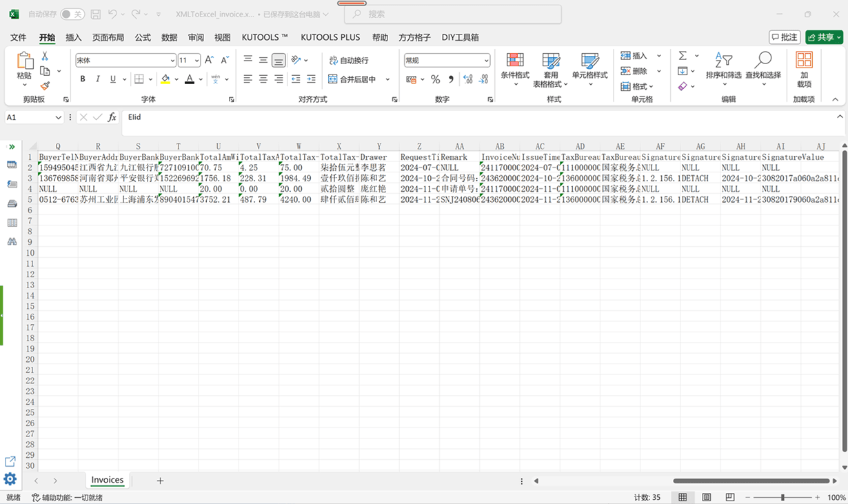Set middle vertical alignment
The image size is (848, 504).
(263, 60)
